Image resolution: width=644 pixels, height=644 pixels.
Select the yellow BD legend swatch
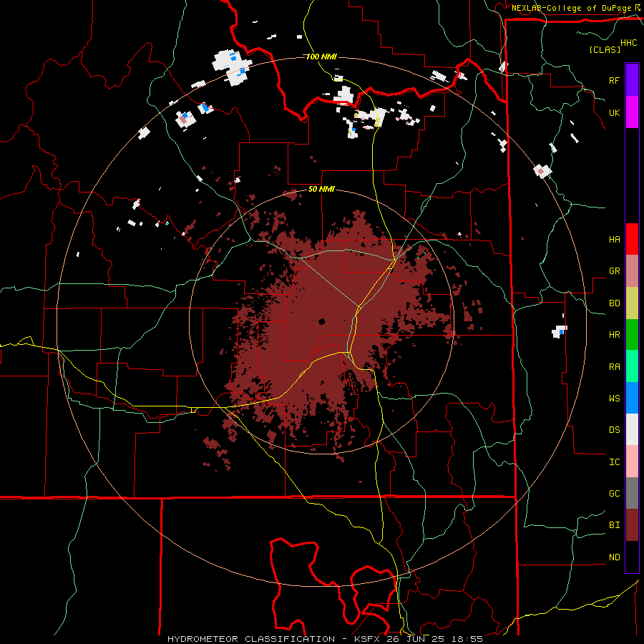tap(632, 303)
